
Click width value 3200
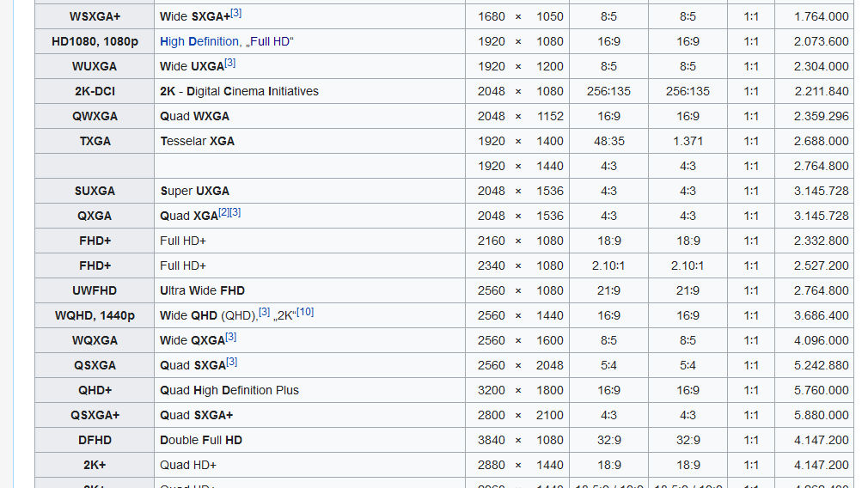click(x=492, y=390)
